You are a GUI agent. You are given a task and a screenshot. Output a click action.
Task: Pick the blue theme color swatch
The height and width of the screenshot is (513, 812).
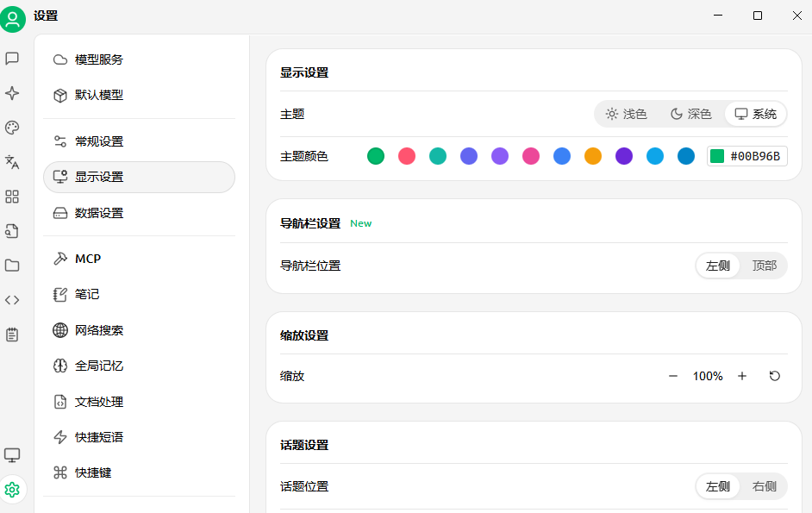pos(562,156)
